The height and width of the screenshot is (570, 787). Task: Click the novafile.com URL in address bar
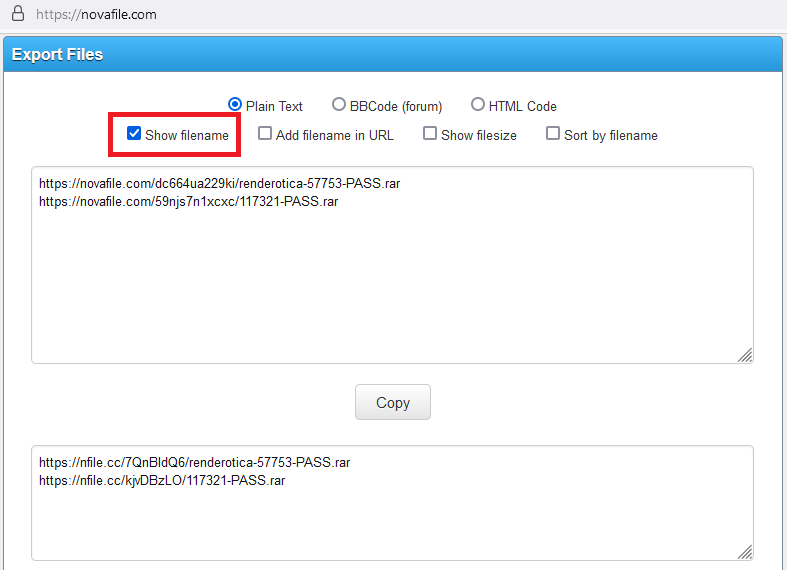(x=96, y=15)
